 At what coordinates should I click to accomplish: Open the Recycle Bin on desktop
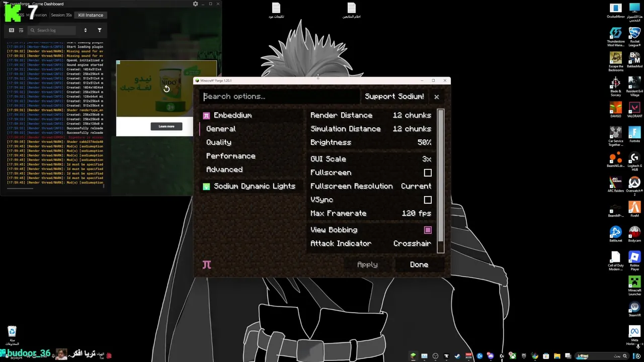(12, 335)
